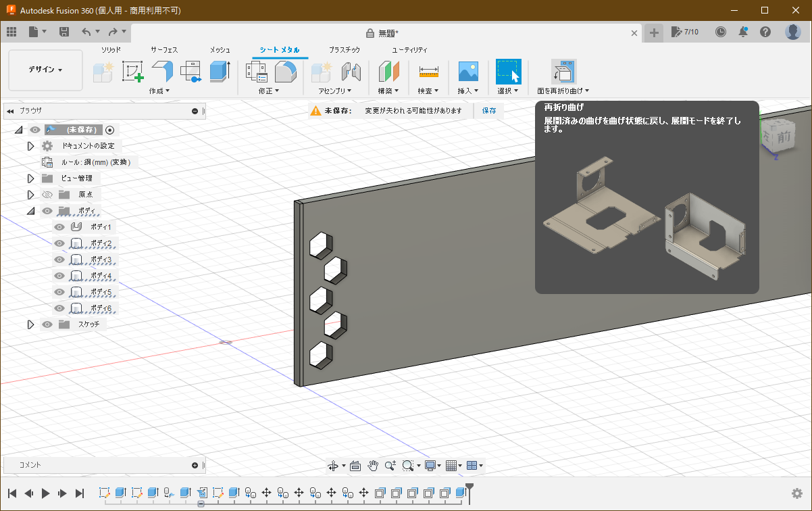Open the 構築 dropdown menu

(x=388, y=91)
